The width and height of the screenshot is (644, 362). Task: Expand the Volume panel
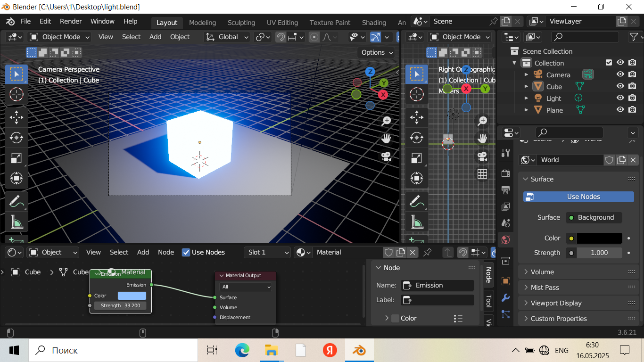(x=542, y=272)
